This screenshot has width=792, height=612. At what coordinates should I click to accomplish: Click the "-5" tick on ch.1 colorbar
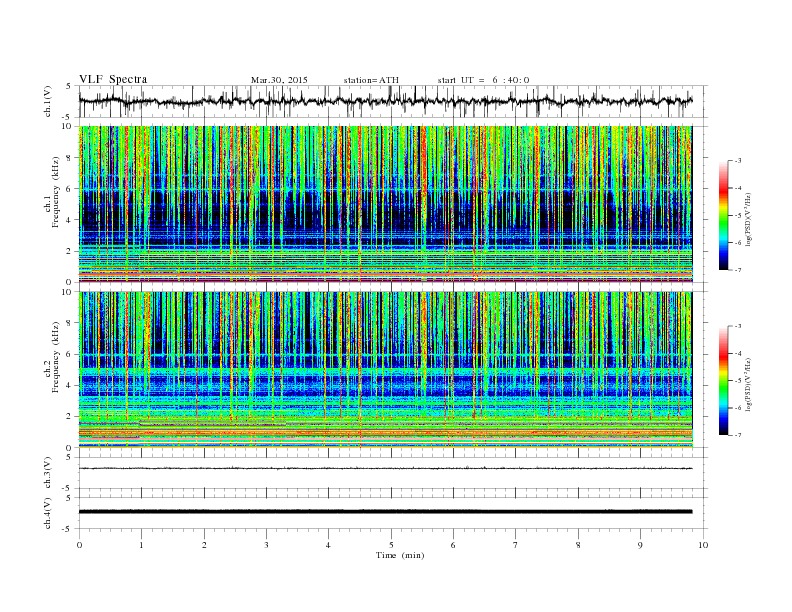point(737,216)
